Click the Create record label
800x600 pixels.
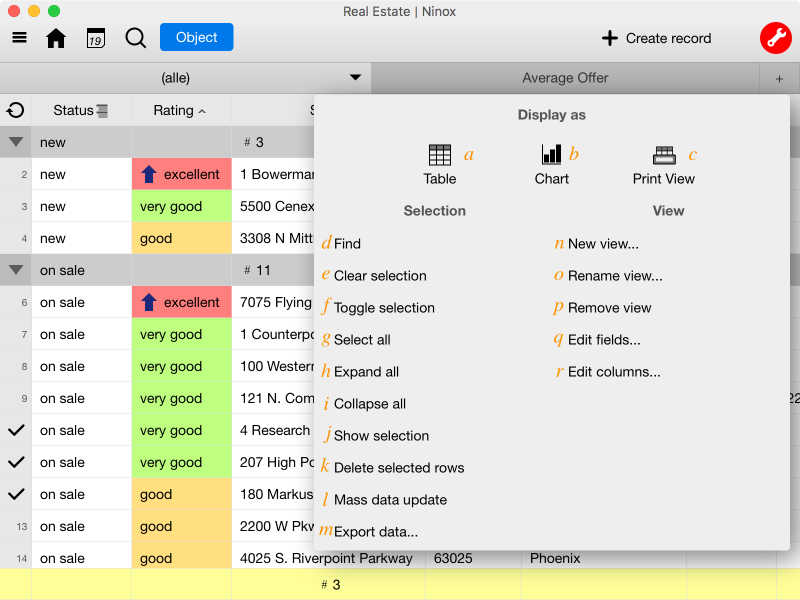click(x=668, y=38)
